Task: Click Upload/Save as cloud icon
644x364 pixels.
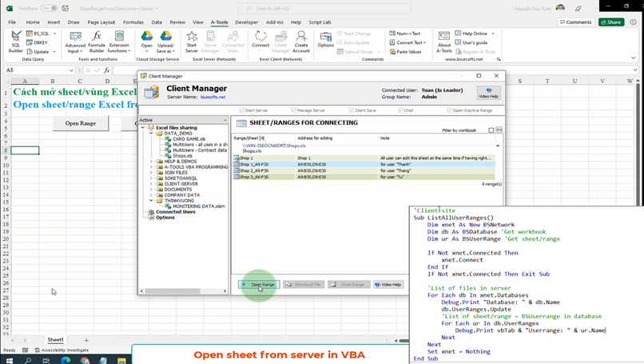Action: tap(165, 42)
